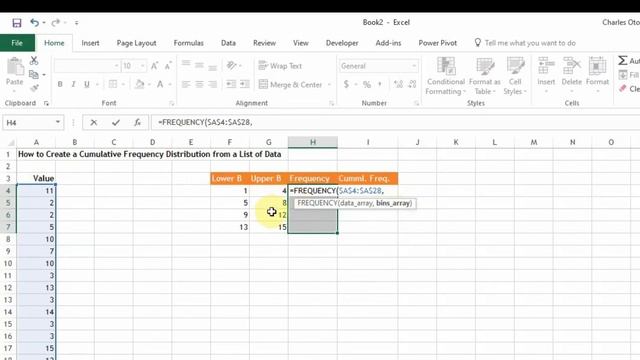640x360 pixels.
Task: Click Comma Style icon
Action: pyautogui.click(x=380, y=84)
